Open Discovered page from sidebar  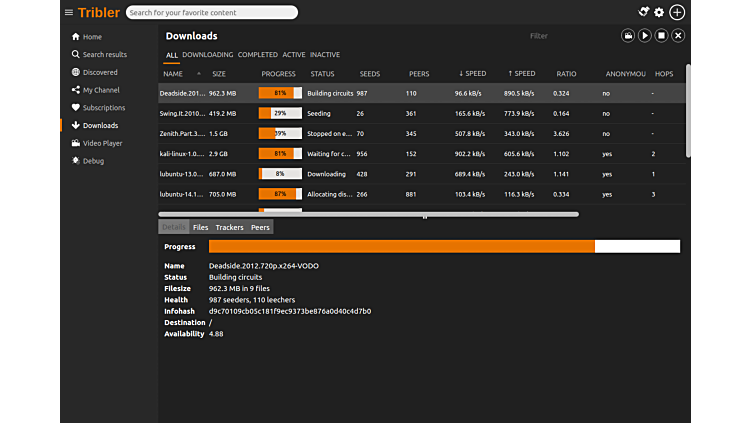pyautogui.click(x=99, y=72)
